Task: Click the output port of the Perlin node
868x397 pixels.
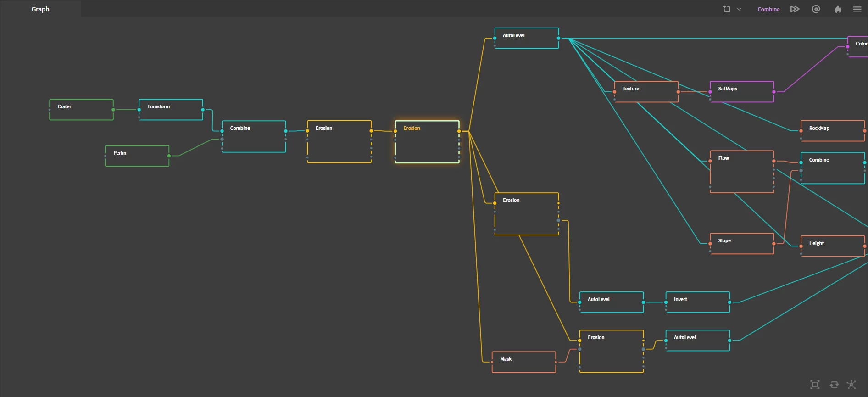Action: click(169, 156)
